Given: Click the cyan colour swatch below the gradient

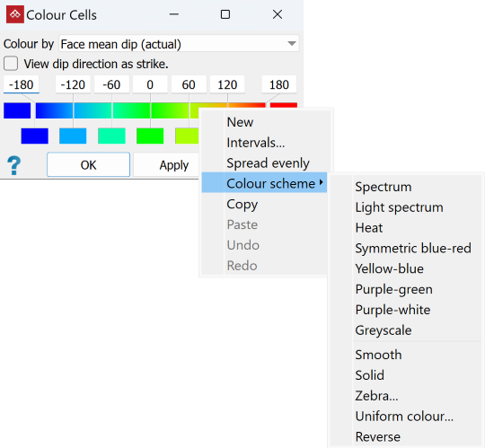Looking at the screenshot, I should coord(111,136).
